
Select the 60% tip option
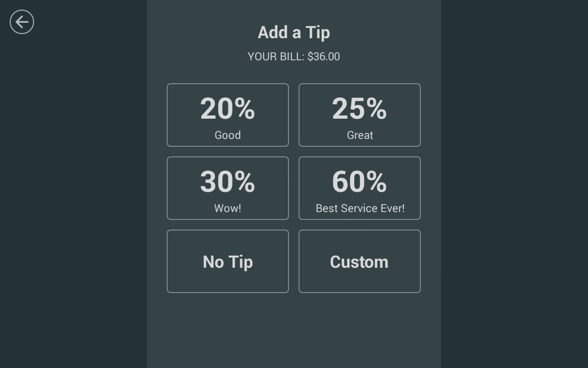359,188
